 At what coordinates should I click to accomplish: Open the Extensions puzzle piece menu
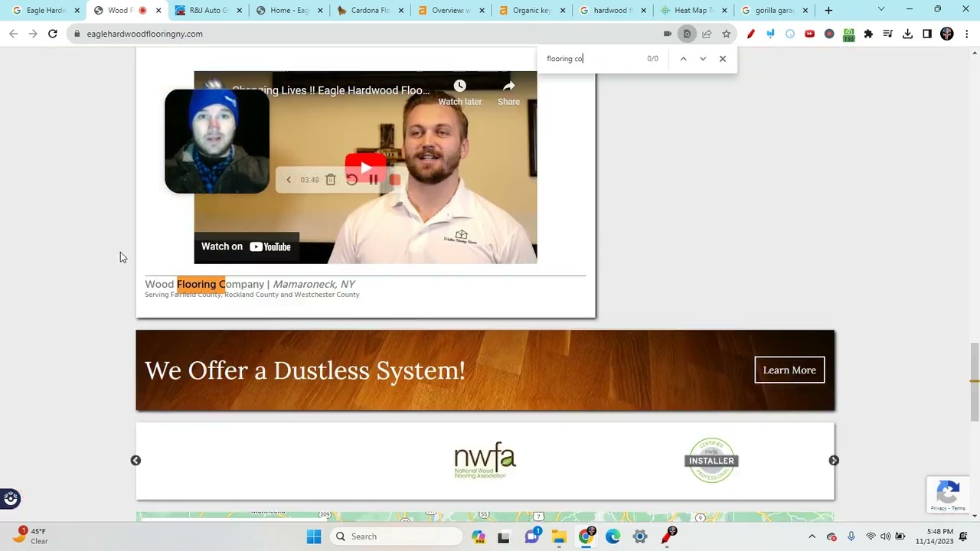(868, 34)
